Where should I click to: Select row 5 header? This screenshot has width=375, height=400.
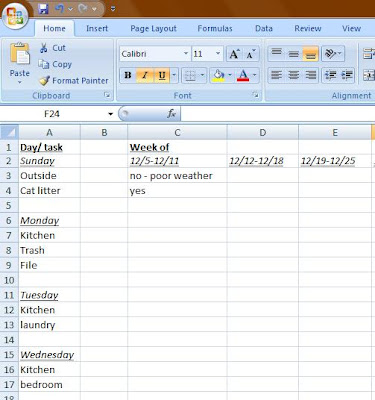coord(9,205)
